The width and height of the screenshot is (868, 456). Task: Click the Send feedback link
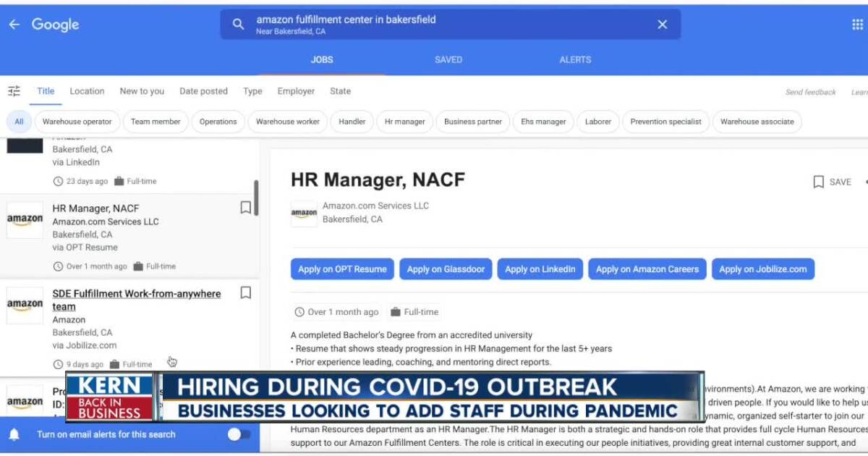[x=811, y=92]
